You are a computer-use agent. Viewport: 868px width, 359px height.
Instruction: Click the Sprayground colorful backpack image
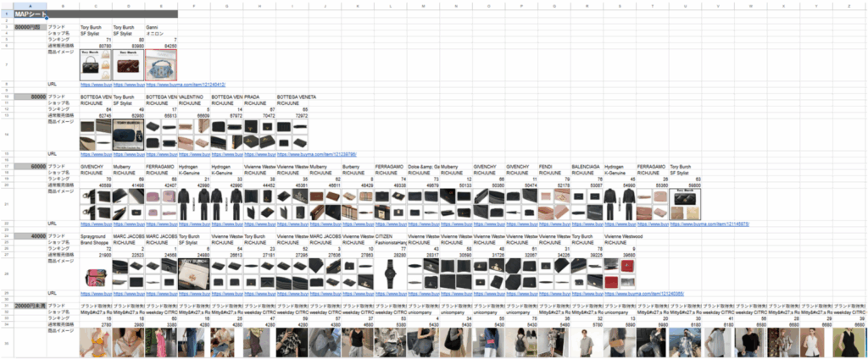click(96, 279)
